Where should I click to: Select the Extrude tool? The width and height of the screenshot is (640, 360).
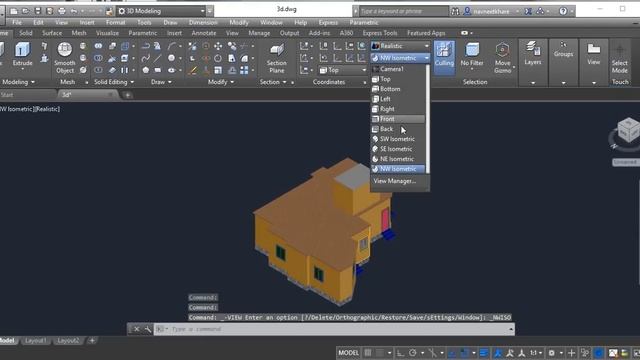(x=22, y=55)
